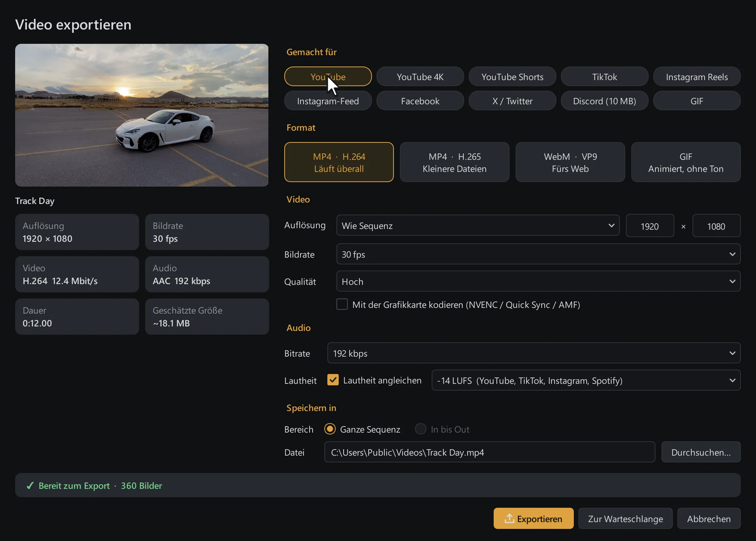Choose WebM VP9 Fürs Web format
756x541 pixels.
tap(570, 162)
